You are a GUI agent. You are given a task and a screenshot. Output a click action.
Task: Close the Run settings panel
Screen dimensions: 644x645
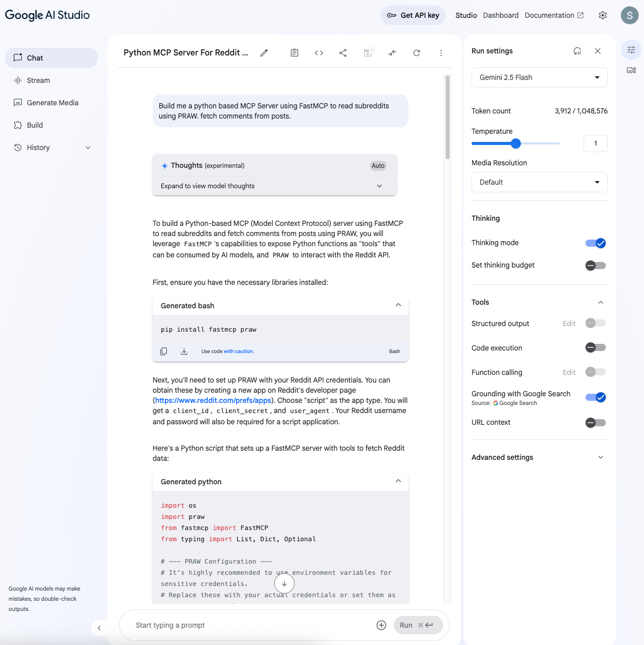598,51
